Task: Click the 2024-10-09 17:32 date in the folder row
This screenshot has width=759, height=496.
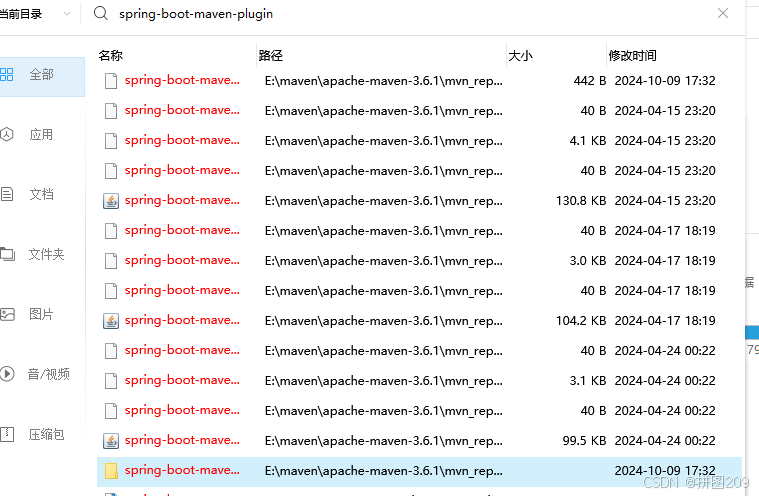Action: tap(665, 470)
